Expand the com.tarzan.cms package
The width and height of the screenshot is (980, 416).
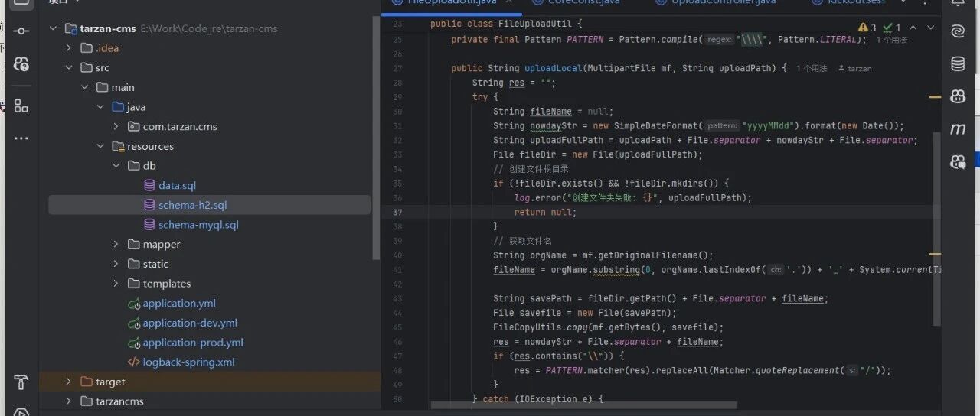pyautogui.click(x=116, y=127)
